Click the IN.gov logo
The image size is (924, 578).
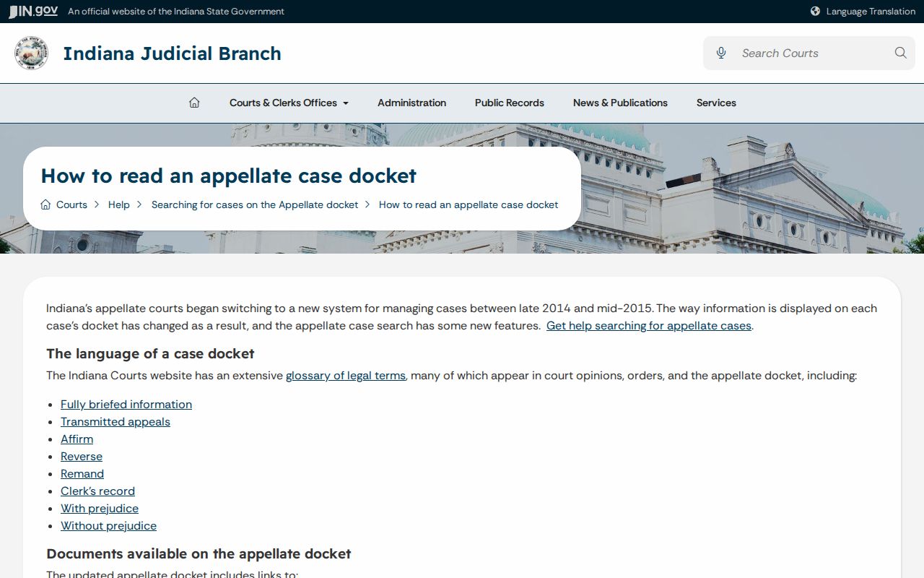(x=33, y=11)
